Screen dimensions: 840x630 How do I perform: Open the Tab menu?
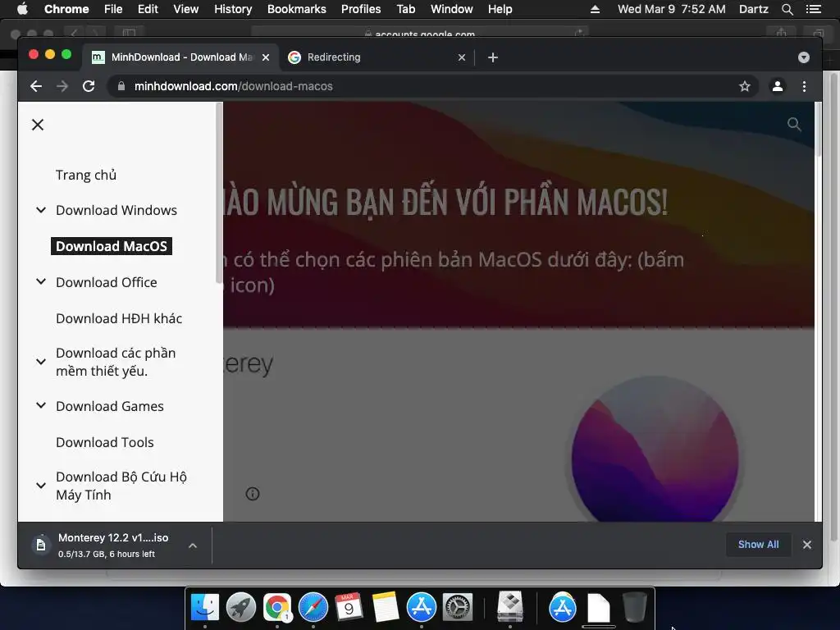pos(405,9)
